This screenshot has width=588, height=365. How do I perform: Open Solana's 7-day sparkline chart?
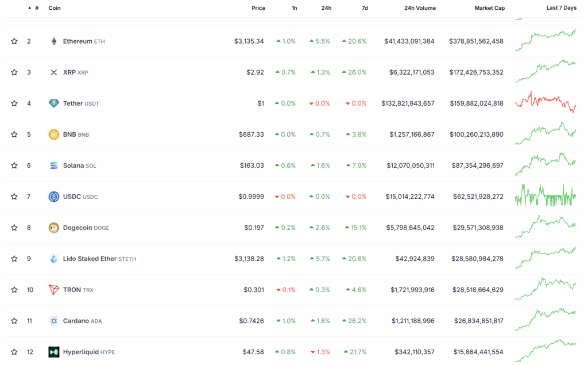[x=546, y=164]
